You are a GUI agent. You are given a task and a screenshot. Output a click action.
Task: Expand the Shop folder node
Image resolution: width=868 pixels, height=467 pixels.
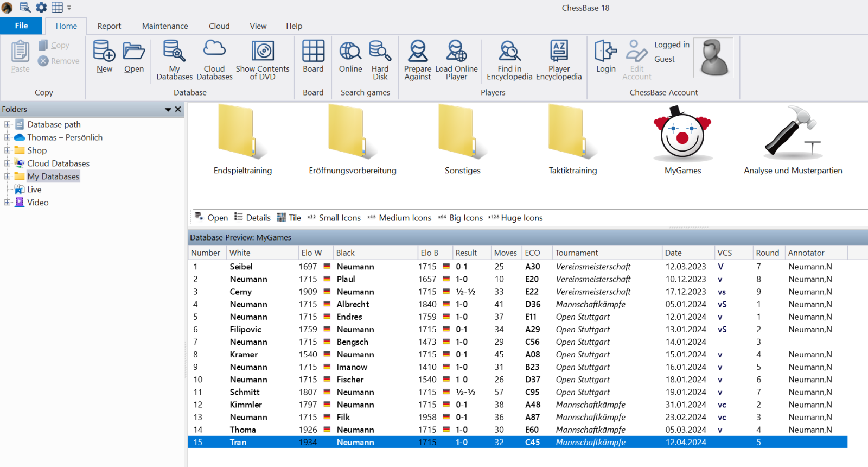coord(7,150)
